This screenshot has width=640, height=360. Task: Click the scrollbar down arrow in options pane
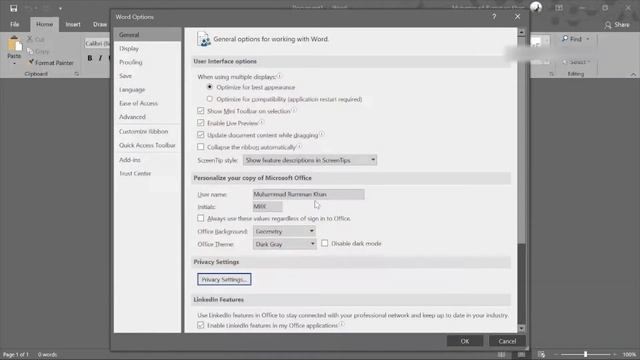click(x=521, y=328)
